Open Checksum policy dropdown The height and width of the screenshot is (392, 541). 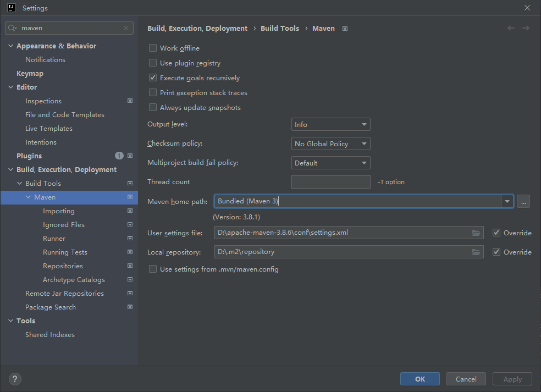coord(330,143)
